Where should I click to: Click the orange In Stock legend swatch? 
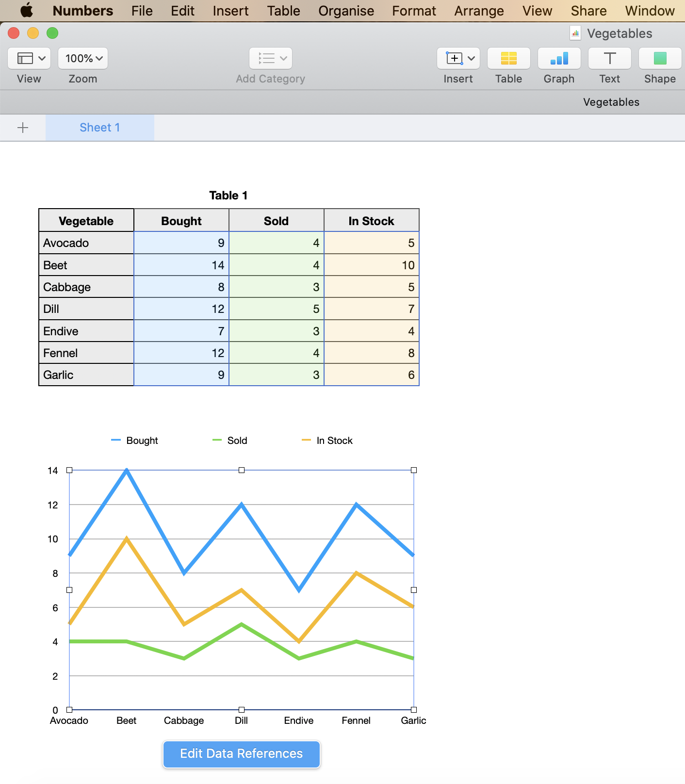click(306, 441)
